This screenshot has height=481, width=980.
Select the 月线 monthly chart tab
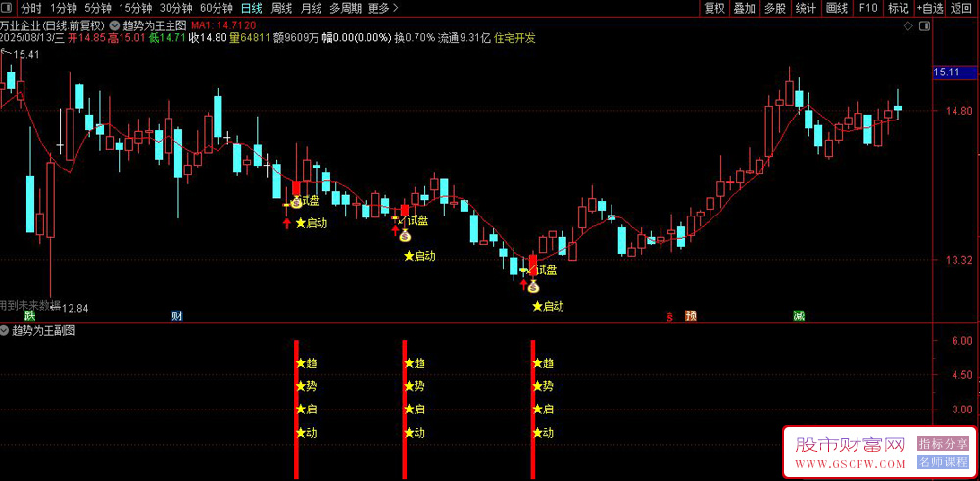tap(312, 8)
